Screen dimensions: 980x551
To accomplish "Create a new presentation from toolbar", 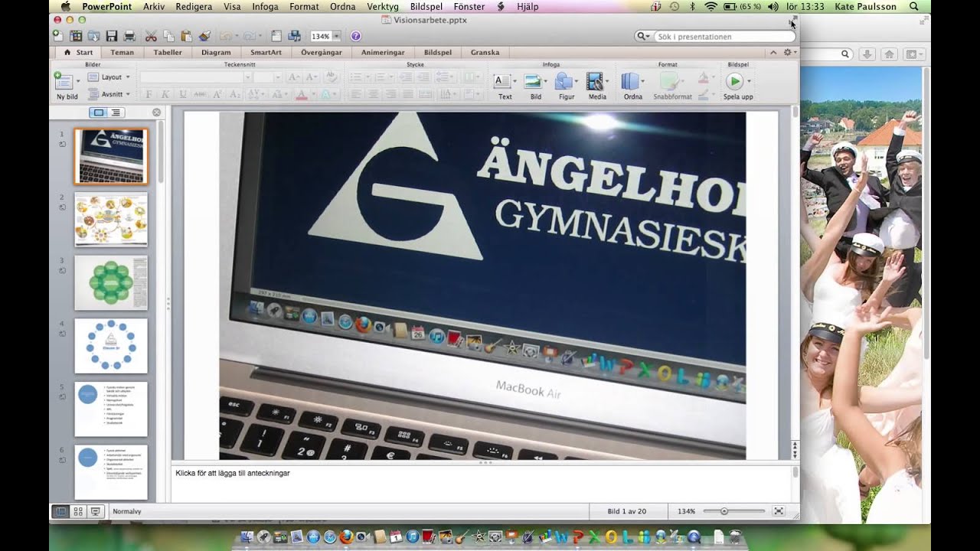I will [x=60, y=36].
